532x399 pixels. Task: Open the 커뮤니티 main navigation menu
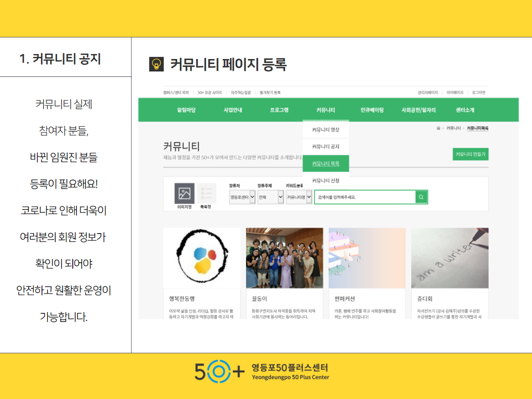pos(326,110)
